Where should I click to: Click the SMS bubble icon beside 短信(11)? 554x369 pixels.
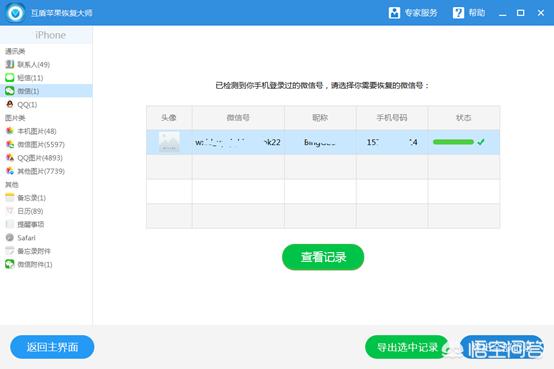10,77
